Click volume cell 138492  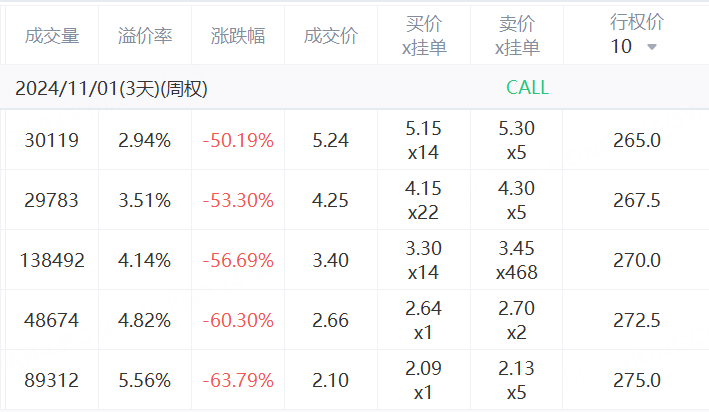click(x=52, y=260)
